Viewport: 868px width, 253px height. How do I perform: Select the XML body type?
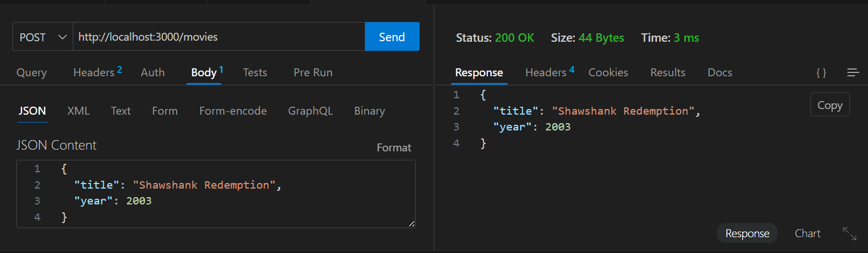click(78, 111)
